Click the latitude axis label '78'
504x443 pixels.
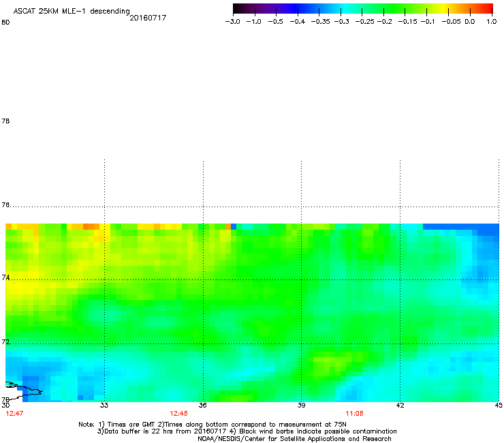tap(5, 121)
